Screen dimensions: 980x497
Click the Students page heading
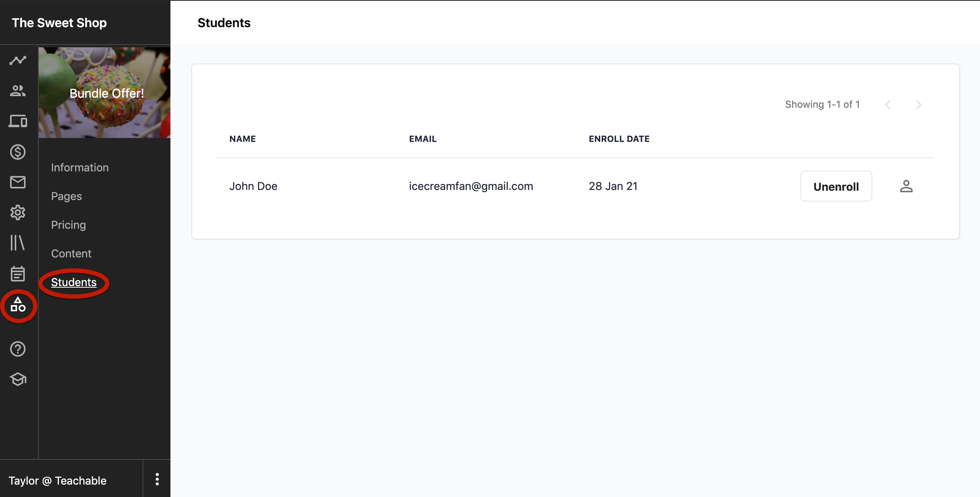point(224,23)
